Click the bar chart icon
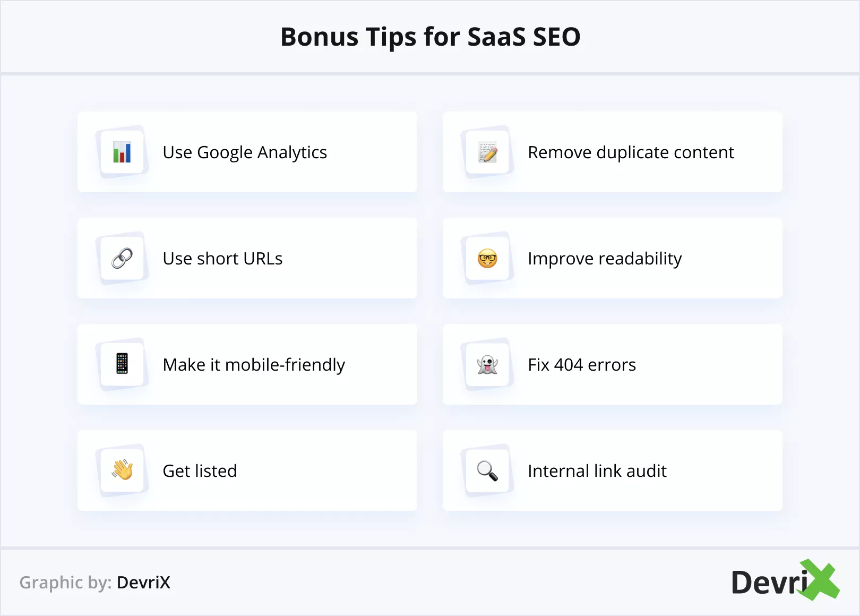The height and width of the screenshot is (616, 860). (x=122, y=152)
